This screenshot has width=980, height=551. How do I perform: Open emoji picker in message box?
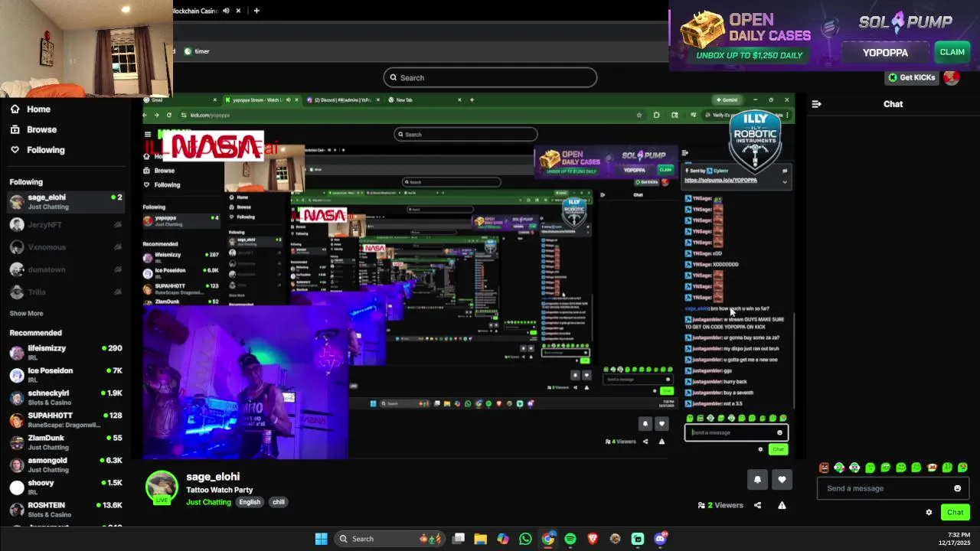click(x=957, y=488)
